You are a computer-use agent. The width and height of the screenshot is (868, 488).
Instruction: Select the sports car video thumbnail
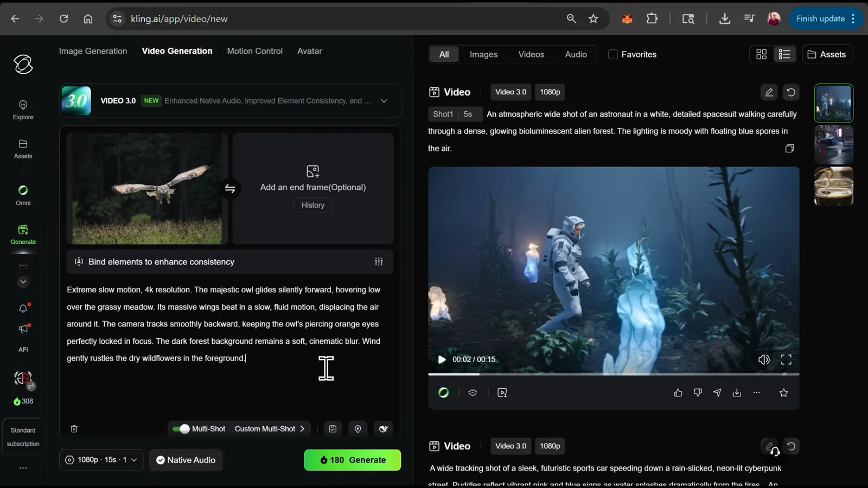(x=833, y=145)
